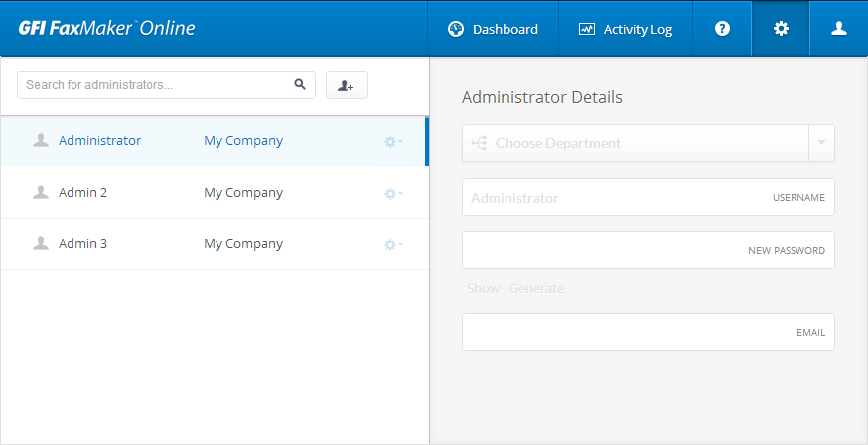Open gear dropdown for Admin 2 row

[x=393, y=193]
